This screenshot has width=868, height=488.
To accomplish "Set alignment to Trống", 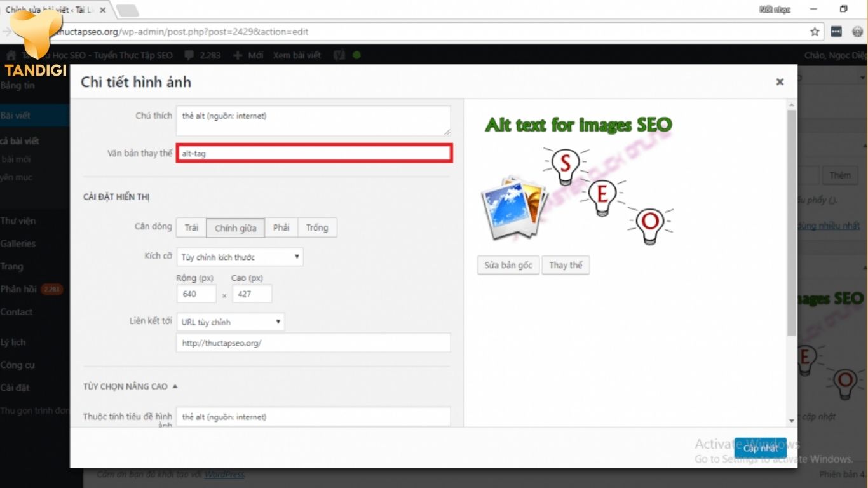I will (x=317, y=227).
